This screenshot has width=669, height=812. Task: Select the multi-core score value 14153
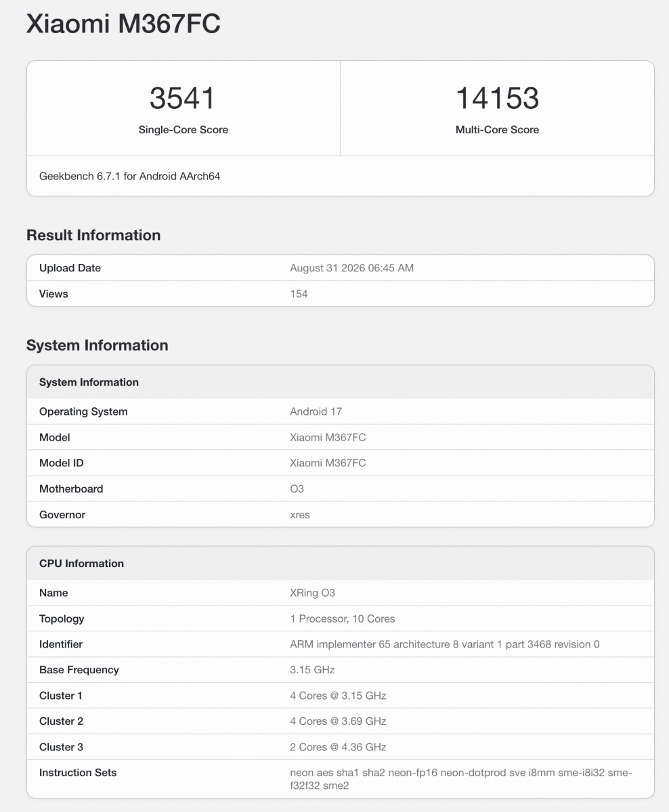(x=497, y=98)
